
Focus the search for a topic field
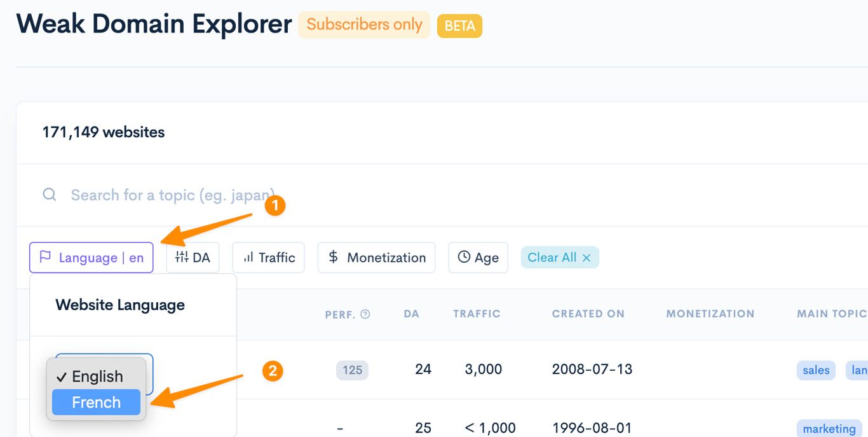click(x=445, y=195)
